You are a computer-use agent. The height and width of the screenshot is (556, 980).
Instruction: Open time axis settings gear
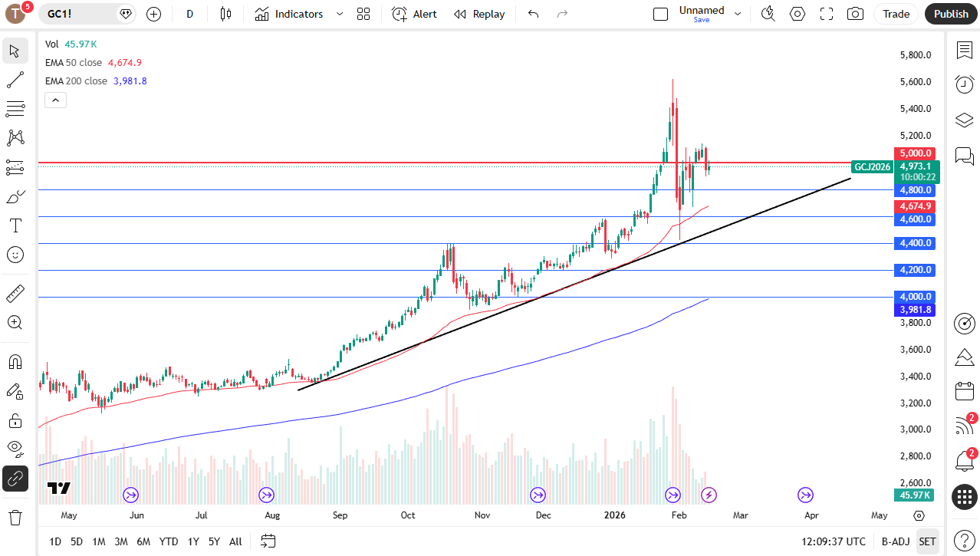pos(919,515)
